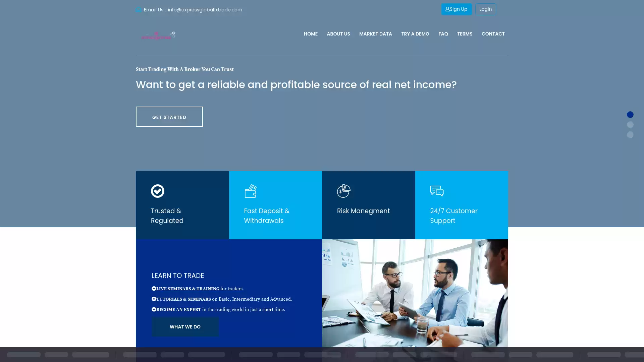Click the GET STARTED button
The height and width of the screenshot is (362, 644).
click(169, 116)
